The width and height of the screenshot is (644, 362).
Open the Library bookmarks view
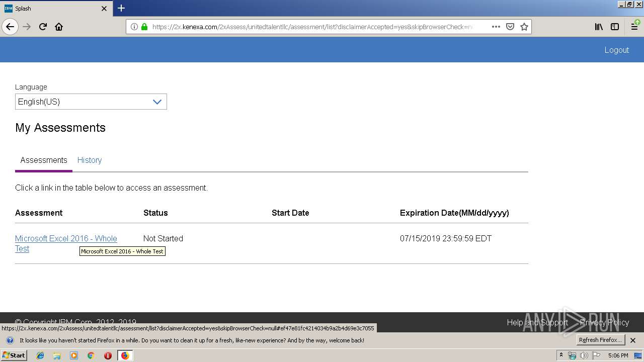tap(599, 27)
